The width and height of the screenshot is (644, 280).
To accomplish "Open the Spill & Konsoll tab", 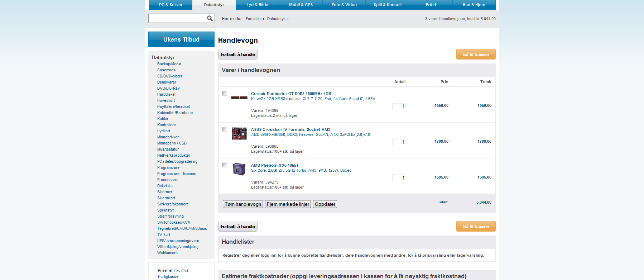I will [x=388, y=5].
